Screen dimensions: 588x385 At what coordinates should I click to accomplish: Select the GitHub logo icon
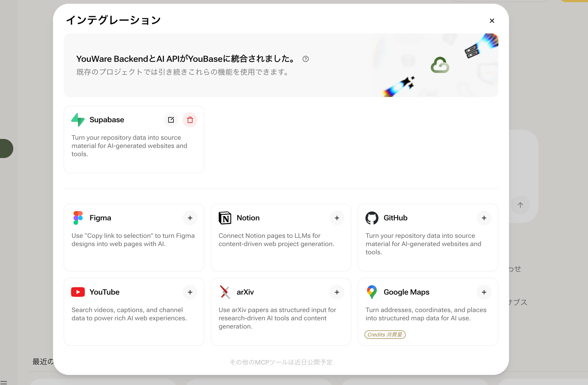[x=372, y=218]
